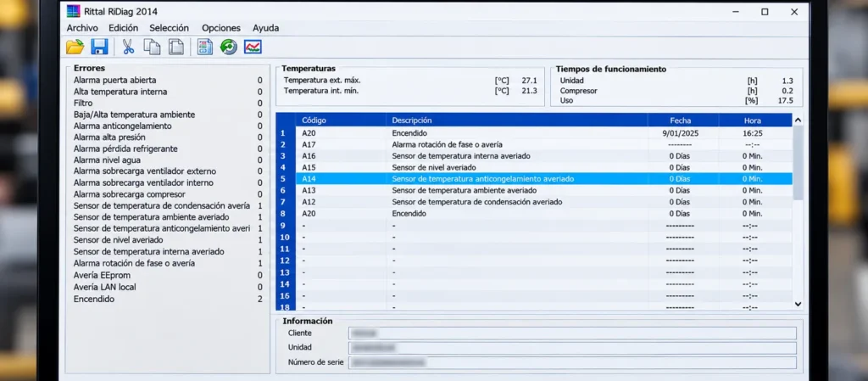This screenshot has width=868, height=381.
Task: Click the Número de serie field
Action: 572,362
